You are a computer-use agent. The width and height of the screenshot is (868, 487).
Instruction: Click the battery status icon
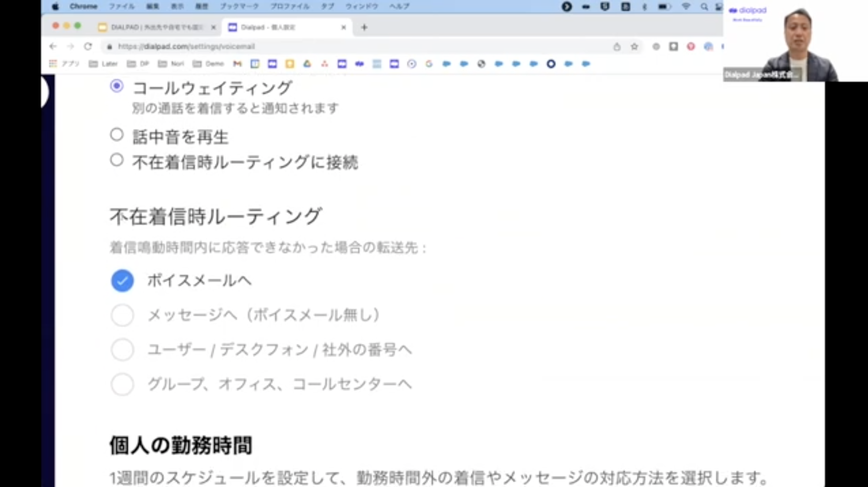click(664, 7)
